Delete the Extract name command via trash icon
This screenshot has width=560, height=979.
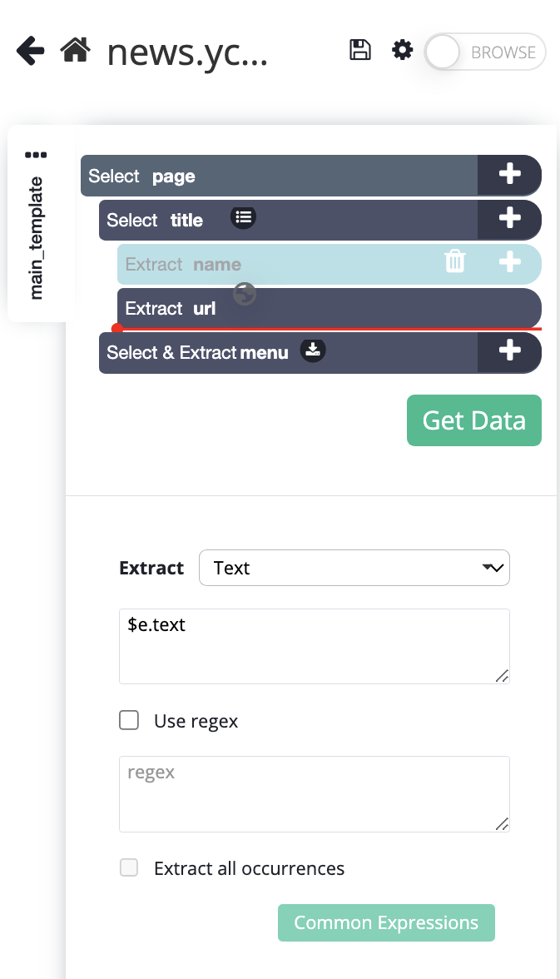click(455, 261)
